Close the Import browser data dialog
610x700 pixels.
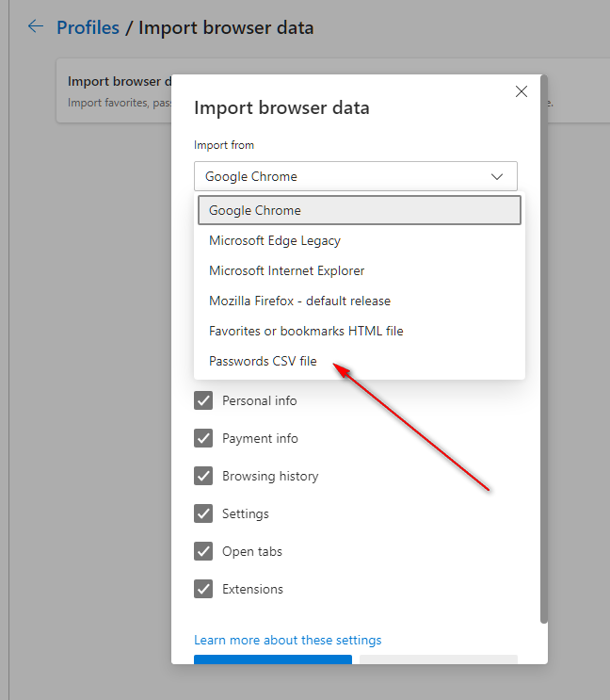(522, 91)
